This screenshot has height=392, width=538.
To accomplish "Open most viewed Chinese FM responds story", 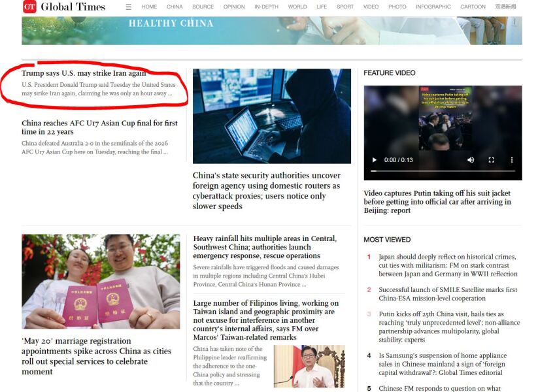I will pyautogui.click(x=439, y=388).
